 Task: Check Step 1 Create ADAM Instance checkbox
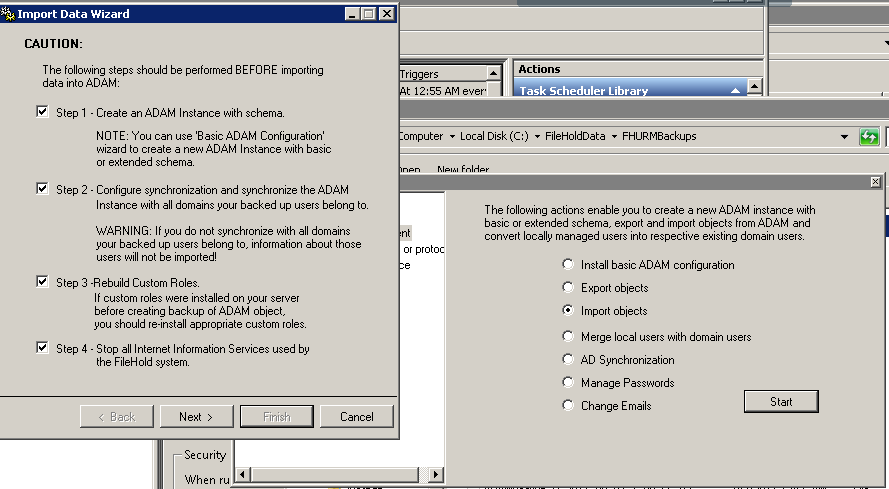tap(43, 111)
